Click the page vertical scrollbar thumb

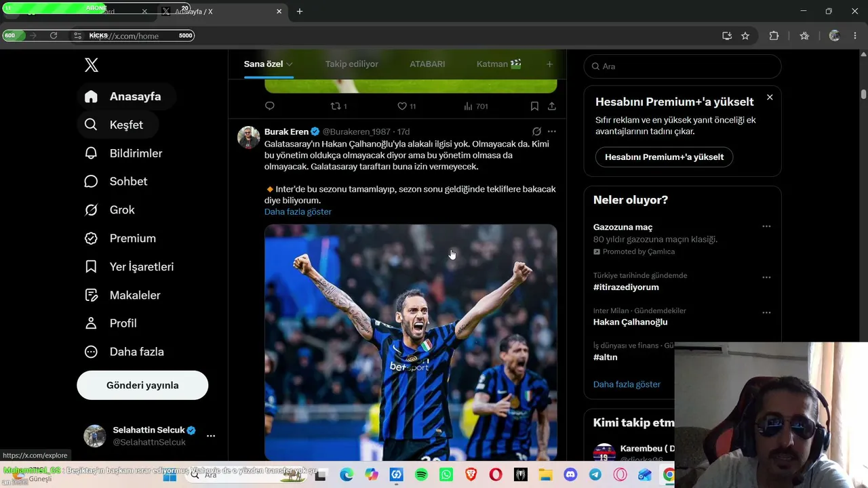[863, 94]
